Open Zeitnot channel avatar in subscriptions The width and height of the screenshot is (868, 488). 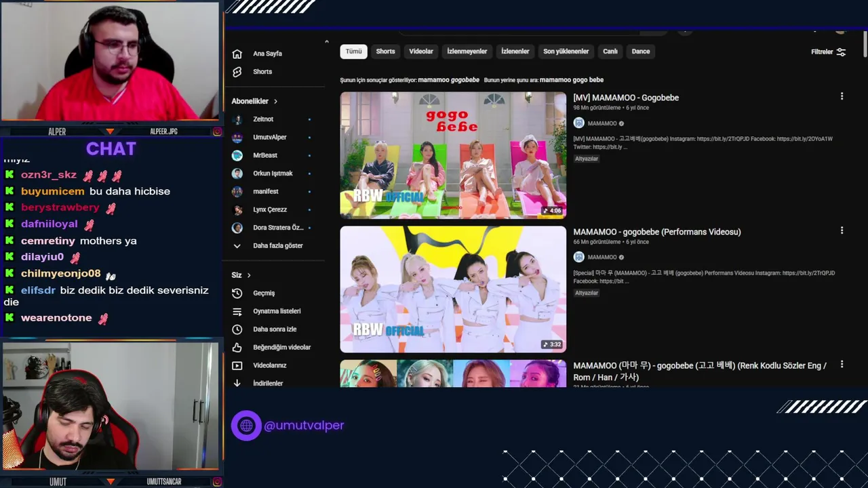[x=237, y=119]
